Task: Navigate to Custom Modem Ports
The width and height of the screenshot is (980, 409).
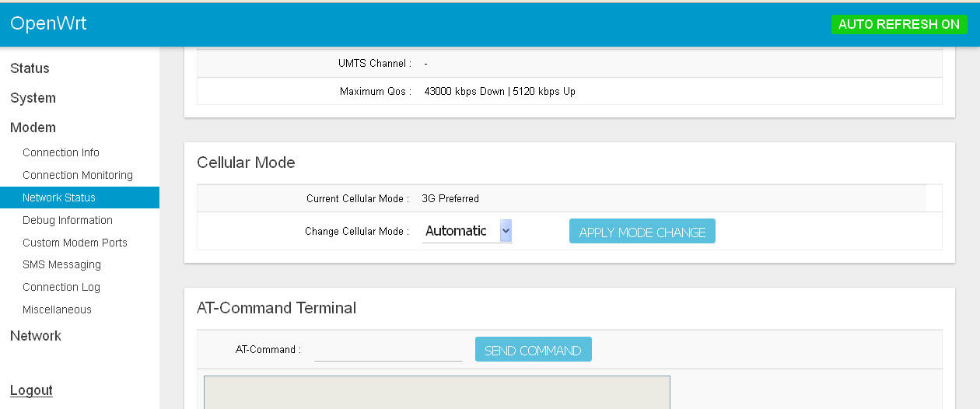Action: tap(75, 243)
